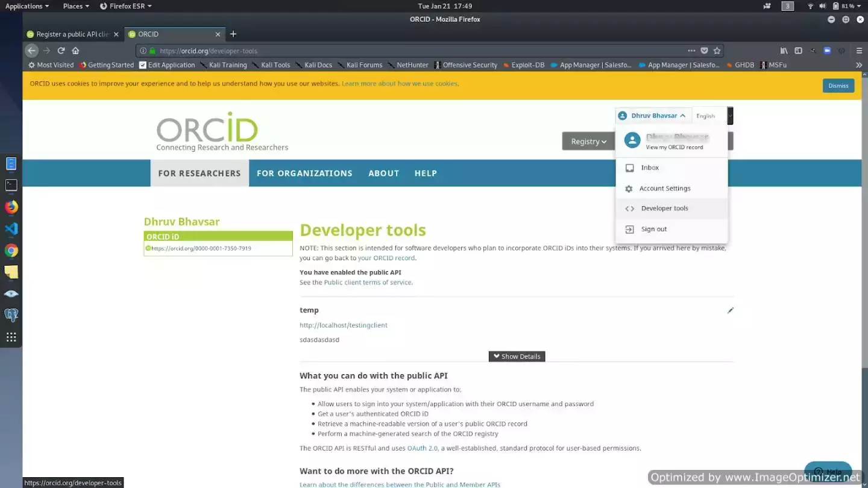Screen dimensions: 868x488
Task: Open the http://localhost/testingclient link
Action: (x=344, y=325)
